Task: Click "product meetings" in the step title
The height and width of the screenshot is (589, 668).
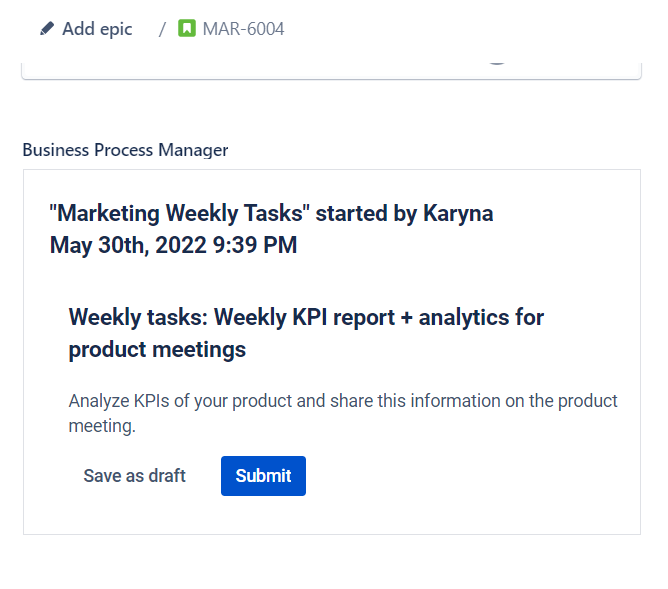Action: coord(157,350)
